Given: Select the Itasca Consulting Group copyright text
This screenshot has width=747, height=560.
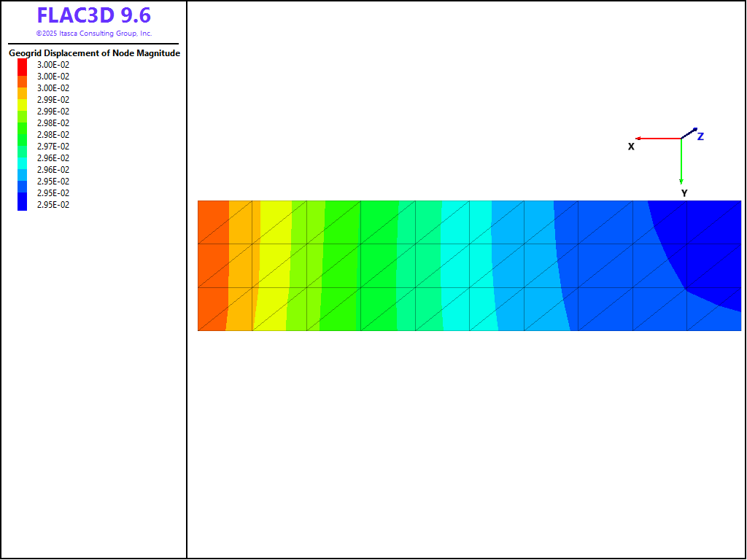Looking at the screenshot, I should pos(93,34).
